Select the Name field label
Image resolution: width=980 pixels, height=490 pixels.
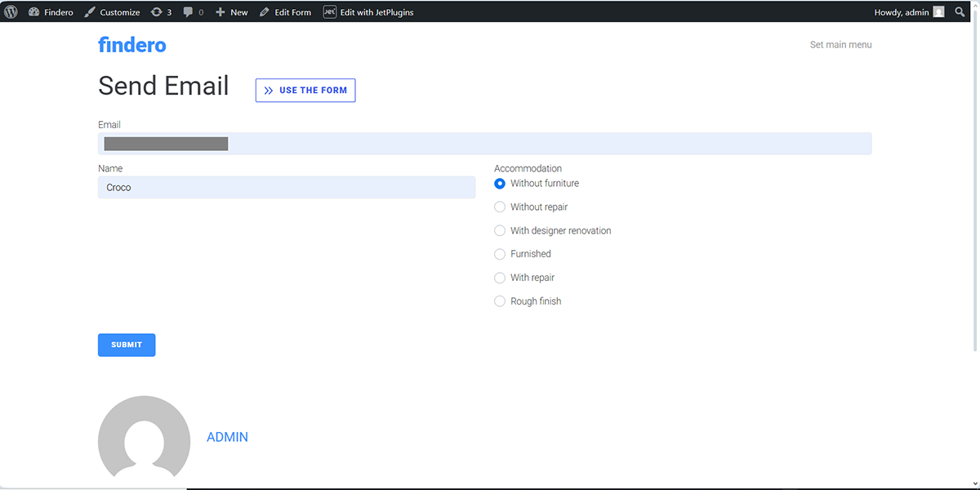coord(110,168)
